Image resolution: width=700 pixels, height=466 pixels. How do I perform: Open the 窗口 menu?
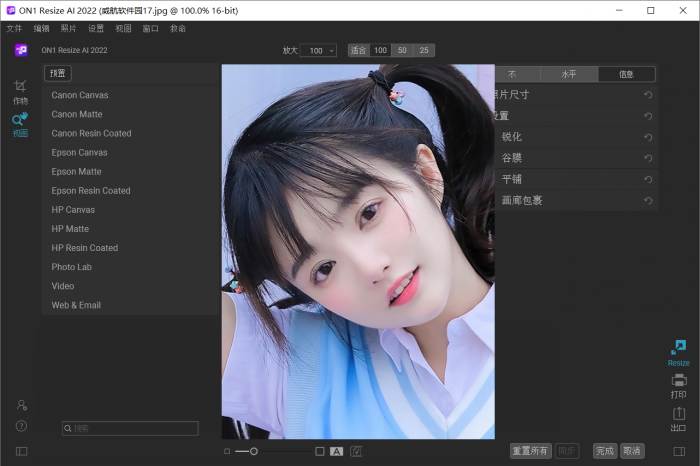(150, 29)
